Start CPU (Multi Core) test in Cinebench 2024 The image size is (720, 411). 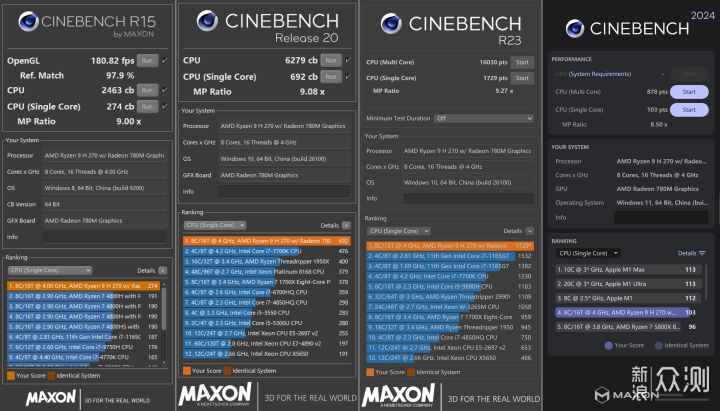(x=689, y=92)
